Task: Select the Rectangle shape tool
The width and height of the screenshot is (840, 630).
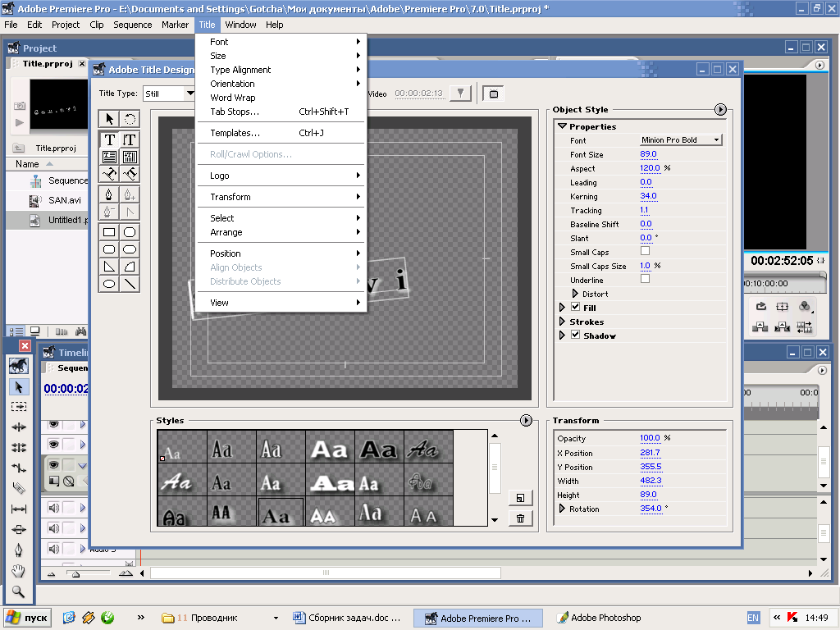Action: (109, 232)
